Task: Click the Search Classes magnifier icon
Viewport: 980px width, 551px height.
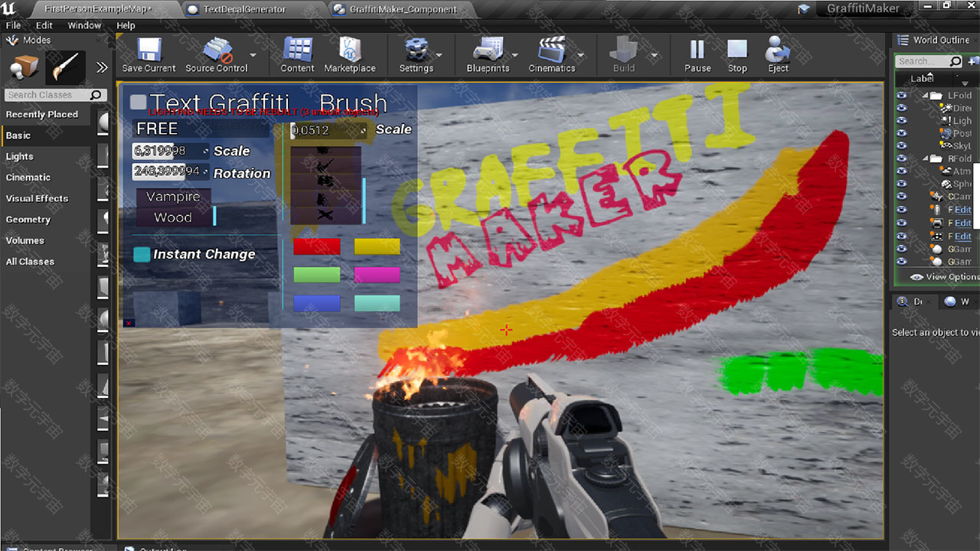Action: coord(96,95)
